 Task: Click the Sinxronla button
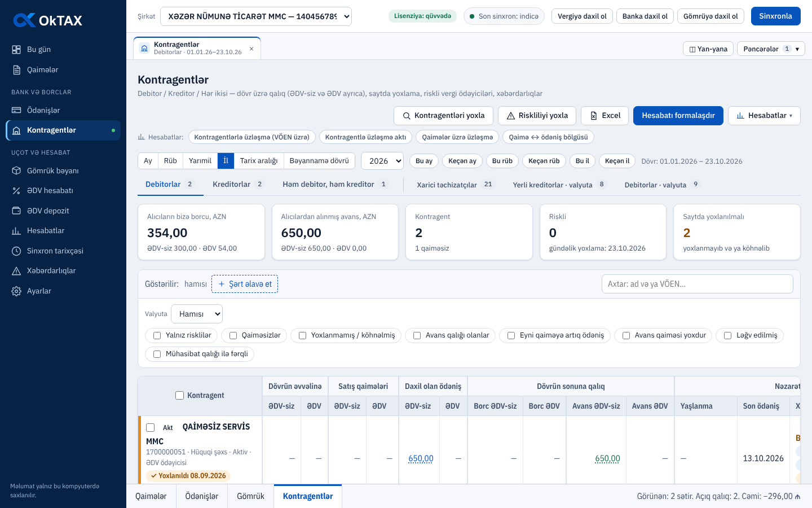776,16
